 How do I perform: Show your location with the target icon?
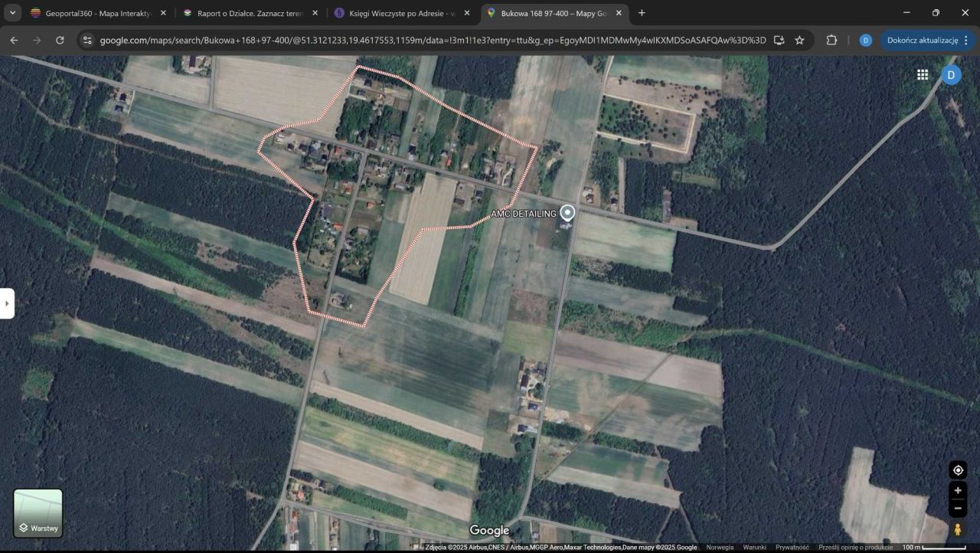tap(958, 470)
